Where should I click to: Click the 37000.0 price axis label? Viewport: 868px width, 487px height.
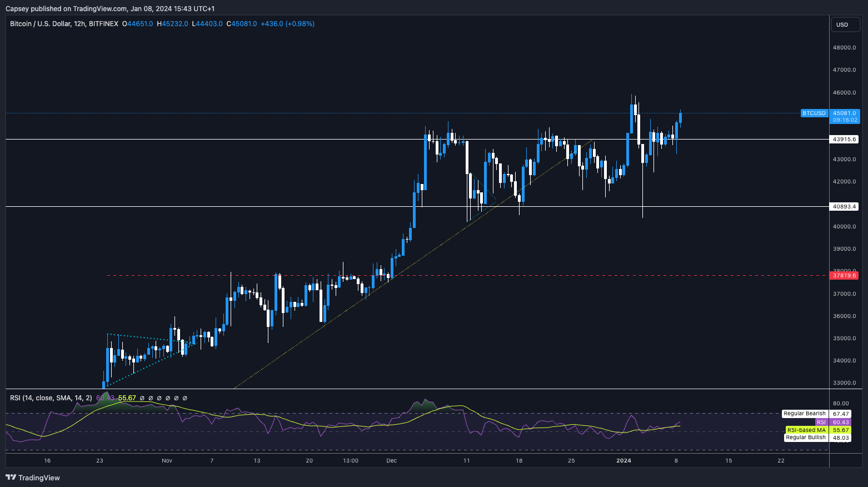point(845,294)
